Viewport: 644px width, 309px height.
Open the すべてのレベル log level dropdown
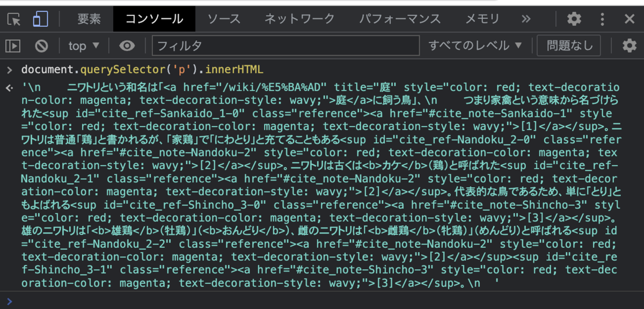click(475, 46)
